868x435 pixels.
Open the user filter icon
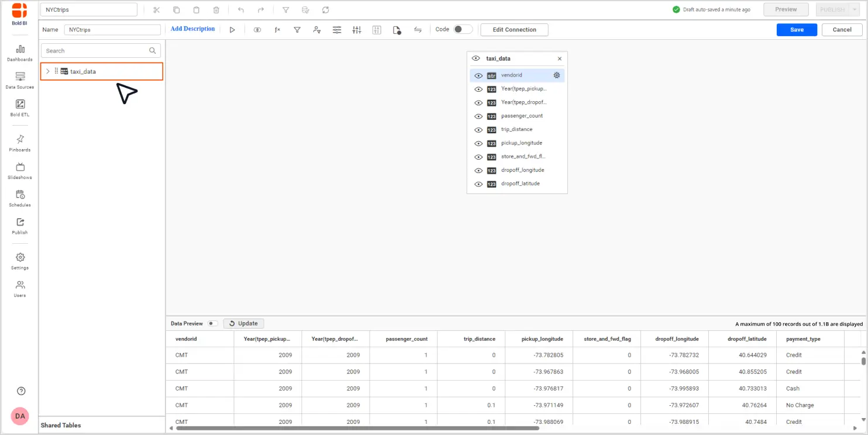tap(317, 30)
